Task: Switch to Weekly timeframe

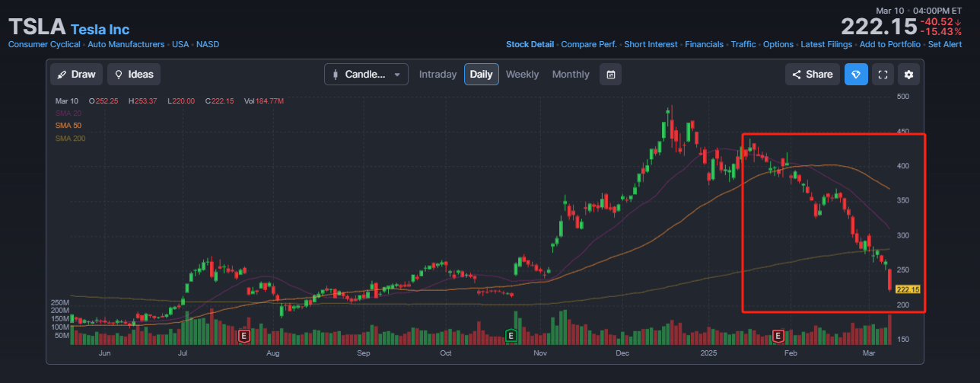Action: (522, 75)
